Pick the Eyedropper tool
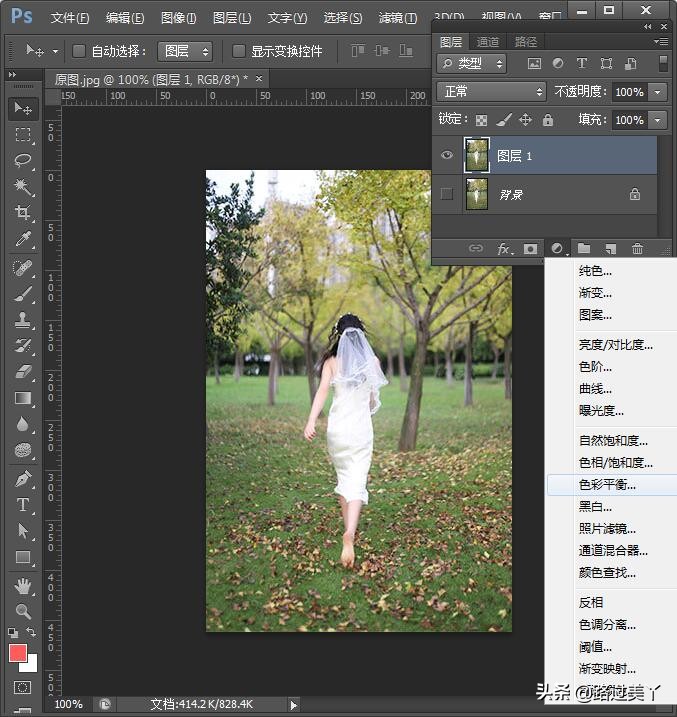Image resolution: width=677 pixels, height=717 pixels. click(23, 239)
